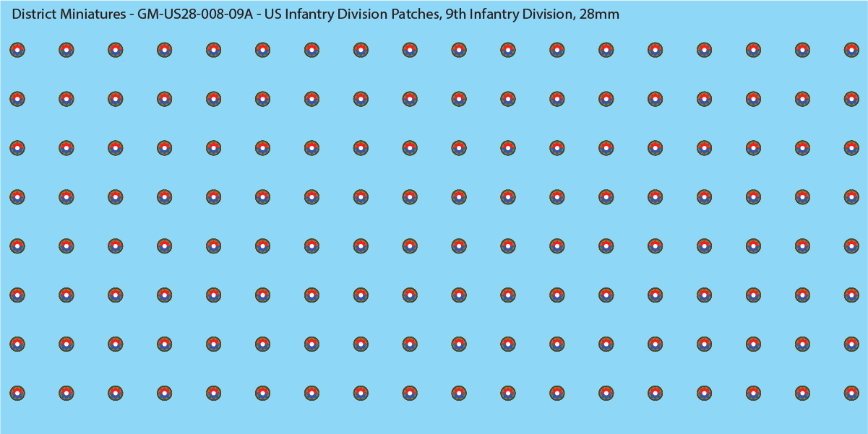Select the second patch in the bottom row
868x434 pixels.
pos(66,393)
